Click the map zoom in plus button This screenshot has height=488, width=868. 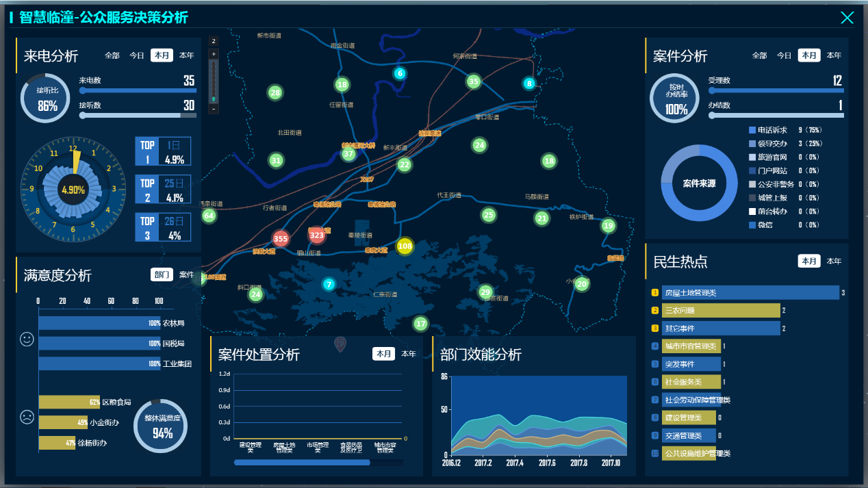tap(214, 53)
